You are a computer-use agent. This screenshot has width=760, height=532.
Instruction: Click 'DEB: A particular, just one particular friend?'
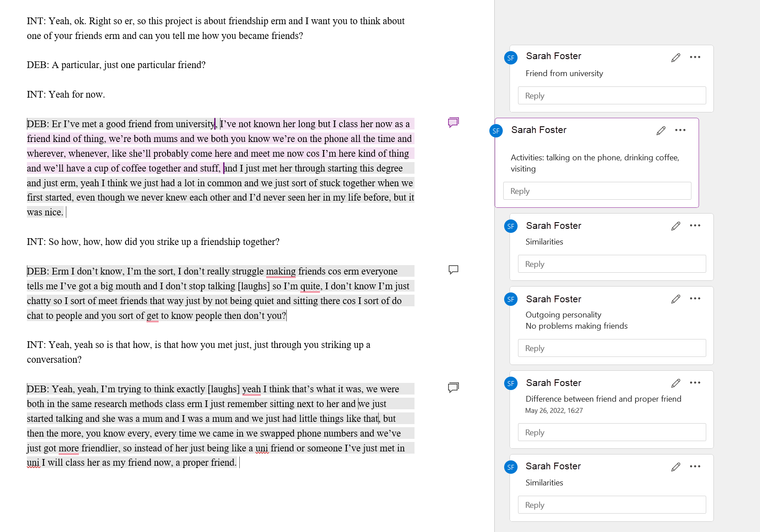(x=116, y=65)
